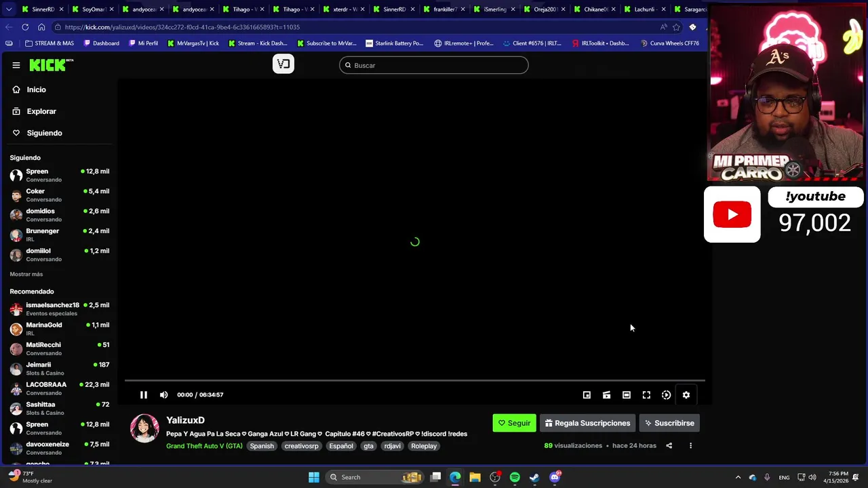
Task: Click the Suscribirse button
Action: point(669,423)
